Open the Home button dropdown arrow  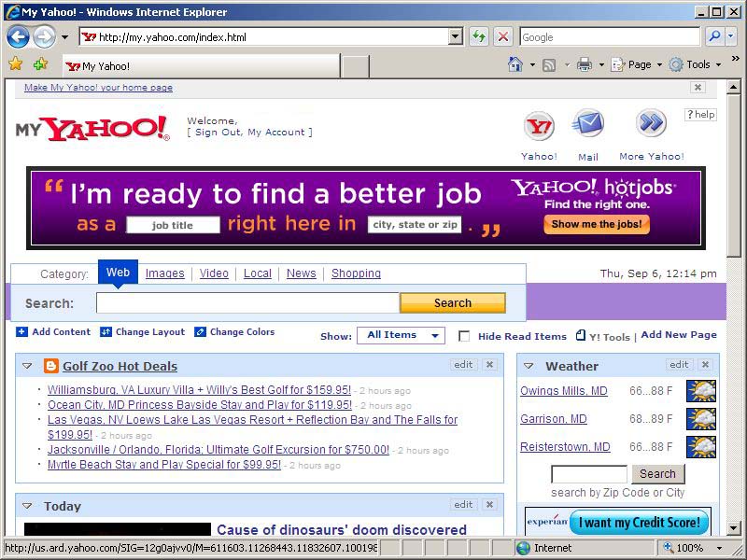click(532, 64)
